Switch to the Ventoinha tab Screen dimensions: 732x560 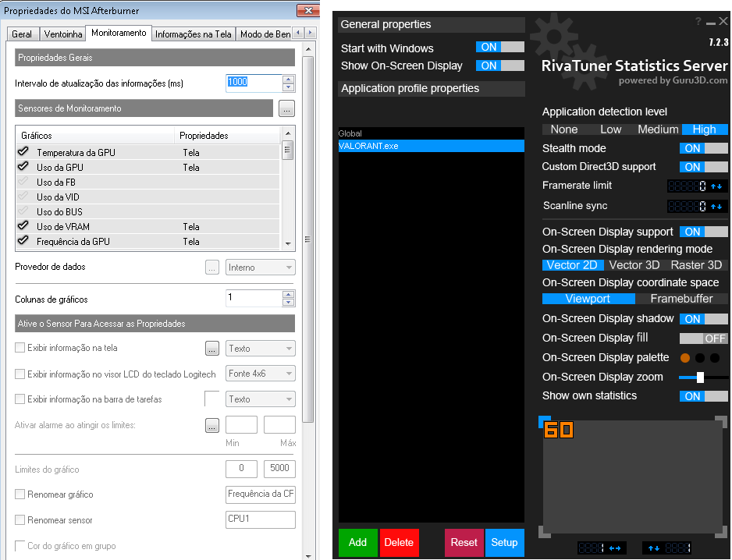pos(63,34)
